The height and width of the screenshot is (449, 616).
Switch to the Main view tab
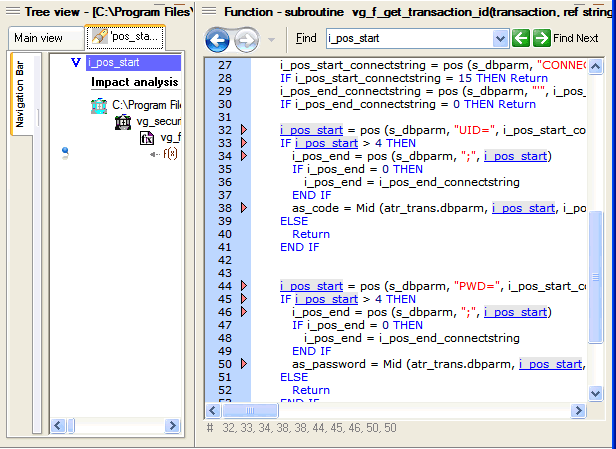pyautogui.click(x=38, y=38)
